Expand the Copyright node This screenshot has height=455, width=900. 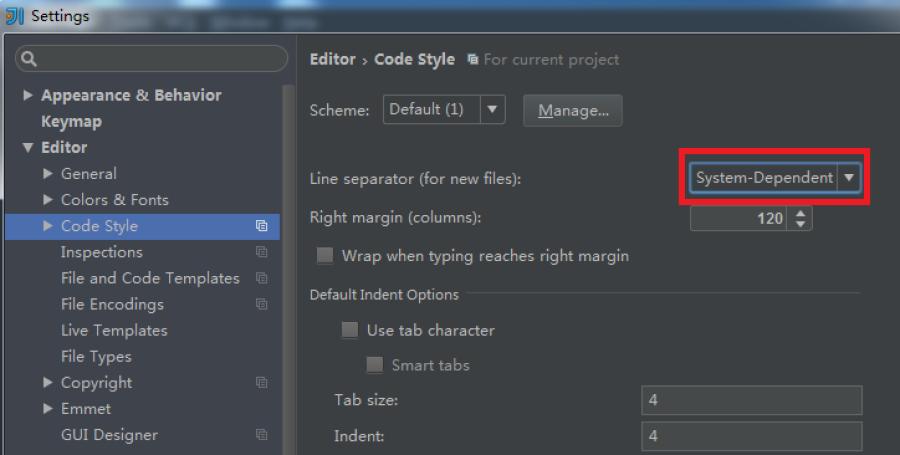(x=48, y=383)
